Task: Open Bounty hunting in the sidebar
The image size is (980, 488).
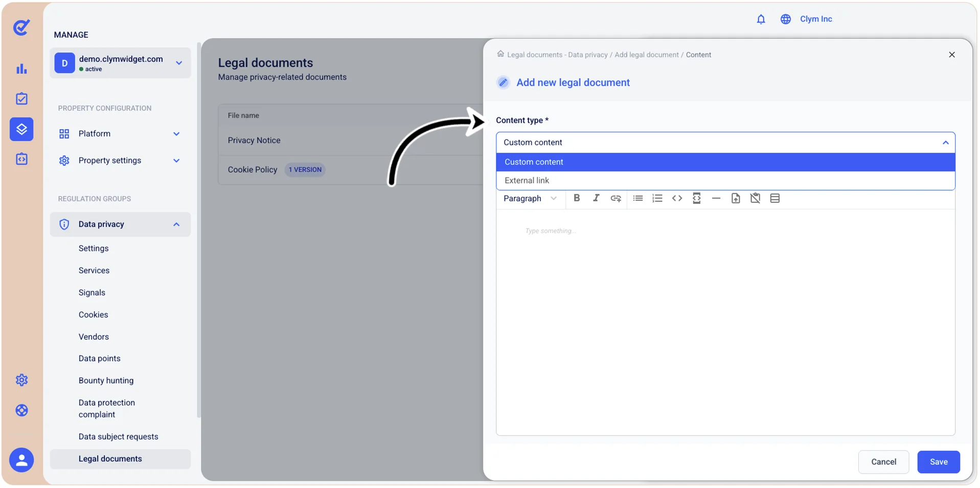Action: (106, 381)
